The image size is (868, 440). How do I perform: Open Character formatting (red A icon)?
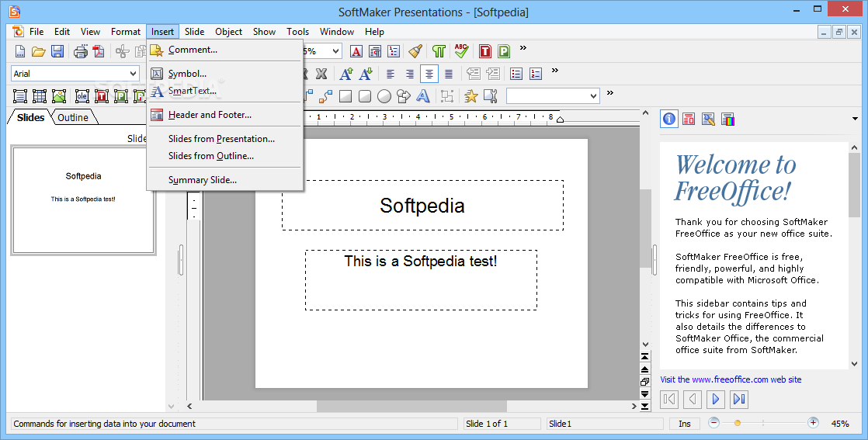pyautogui.click(x=356, y=51)
